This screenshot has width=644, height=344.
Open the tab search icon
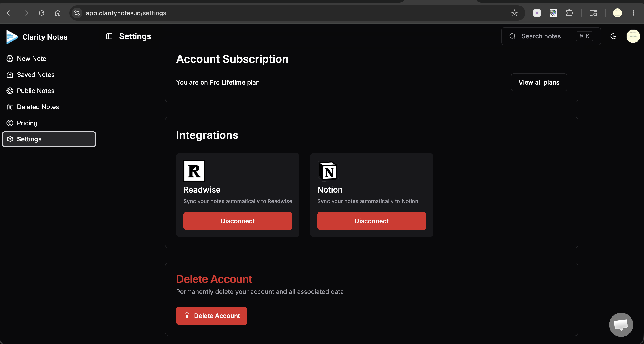coord(593,13)
